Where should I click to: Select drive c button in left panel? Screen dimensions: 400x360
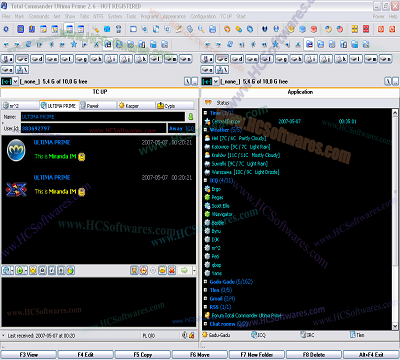click(x=22, y=59)
